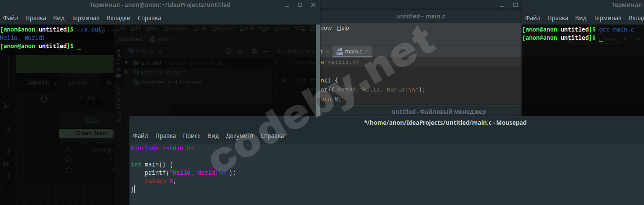Open Вид menu in the left terminal
This screenshot has width=644, height=205.
(59, 18)
